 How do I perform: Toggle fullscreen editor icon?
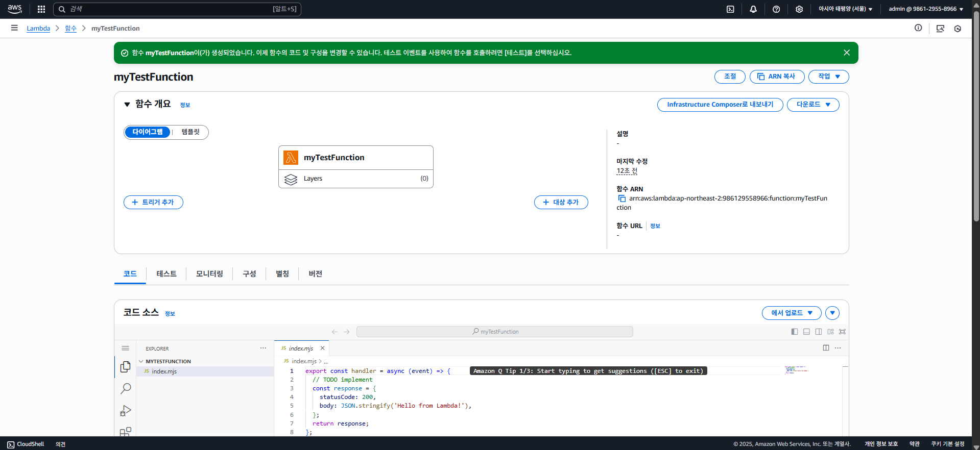click(x=843, y=332)
